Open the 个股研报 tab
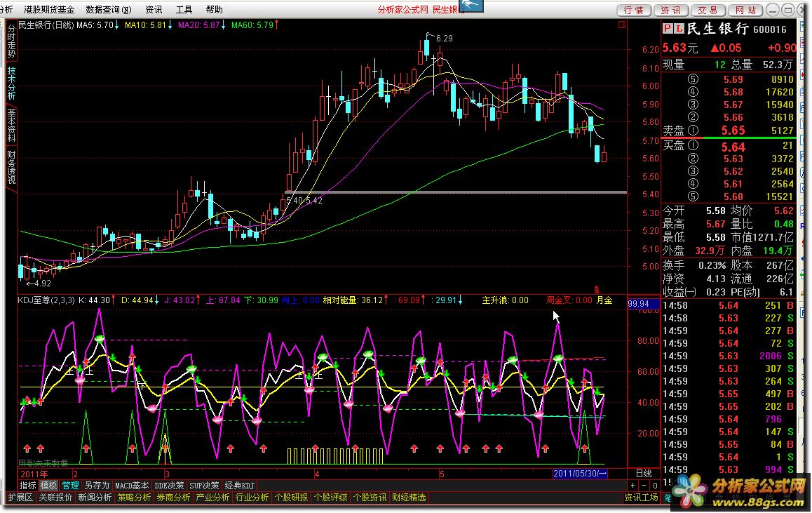This screenshot has height=513, width=812. point(292,498)
